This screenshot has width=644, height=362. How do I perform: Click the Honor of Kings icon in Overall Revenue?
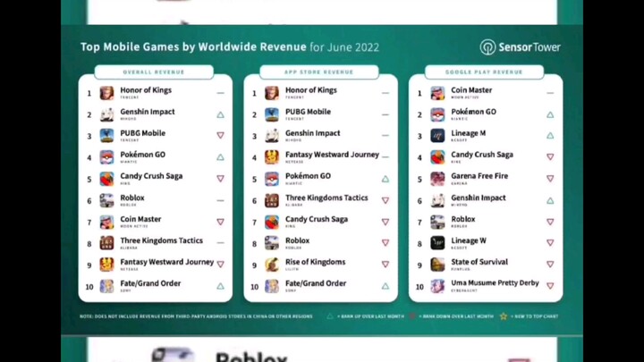click(x=106, y=93)
